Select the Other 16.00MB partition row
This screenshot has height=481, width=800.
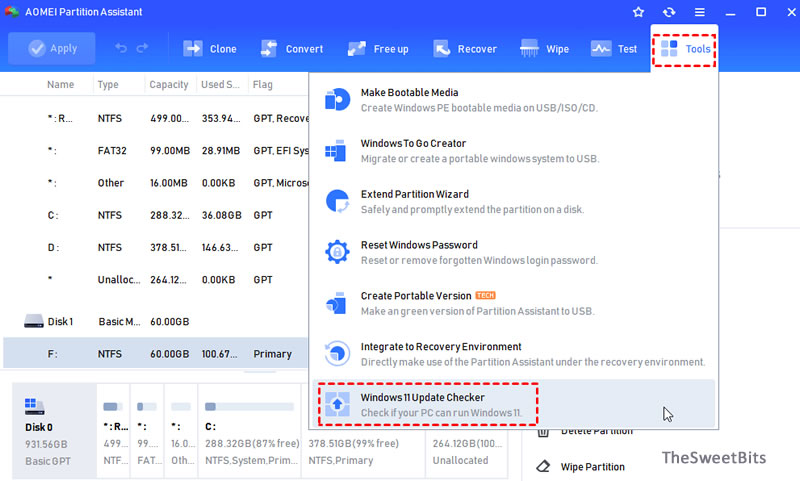coord(156,183)
